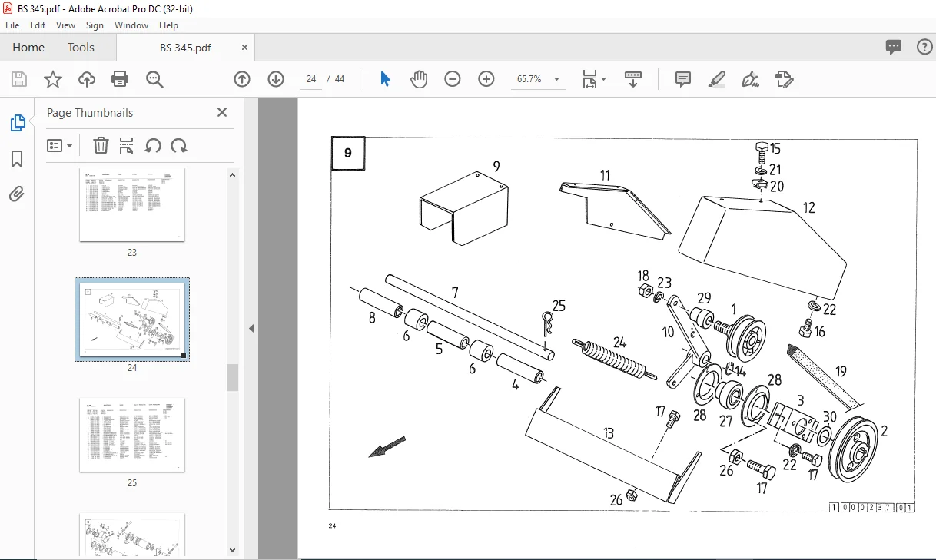Open the Edit menu
Viewport: 936px width, 560px height.
tap(38, 25)
